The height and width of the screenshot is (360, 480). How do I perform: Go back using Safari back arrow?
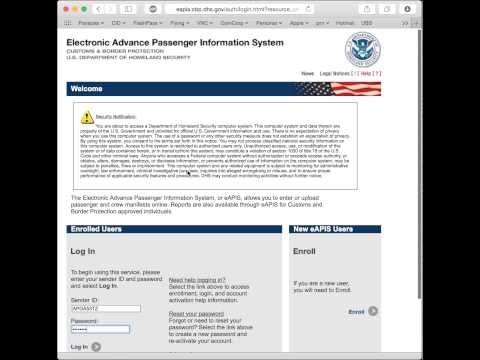click(x=98, y=9)
